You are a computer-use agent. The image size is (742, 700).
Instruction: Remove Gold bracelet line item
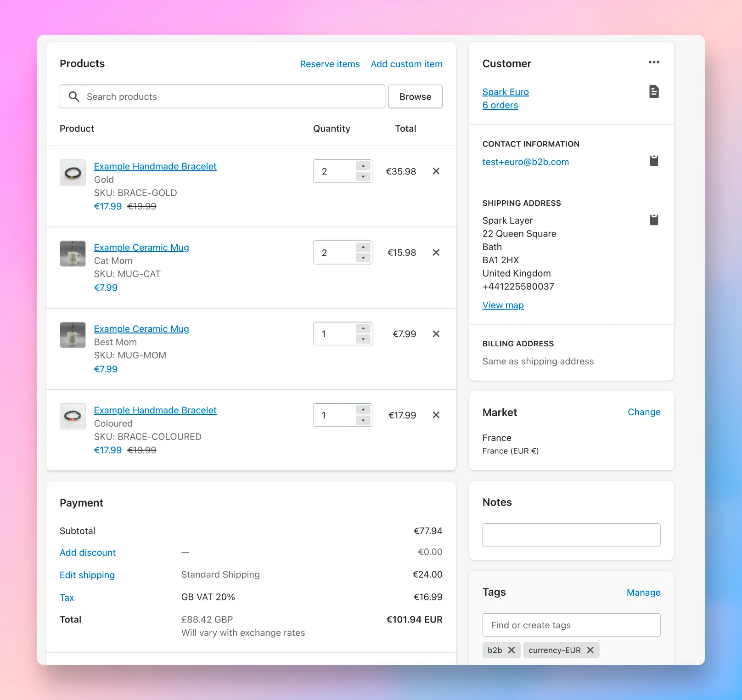coord(436,171)
